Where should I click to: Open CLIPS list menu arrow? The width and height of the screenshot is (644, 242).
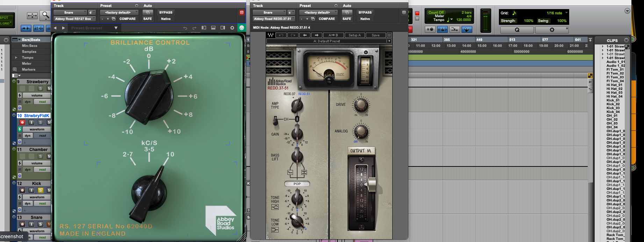(x=626, y=40)
